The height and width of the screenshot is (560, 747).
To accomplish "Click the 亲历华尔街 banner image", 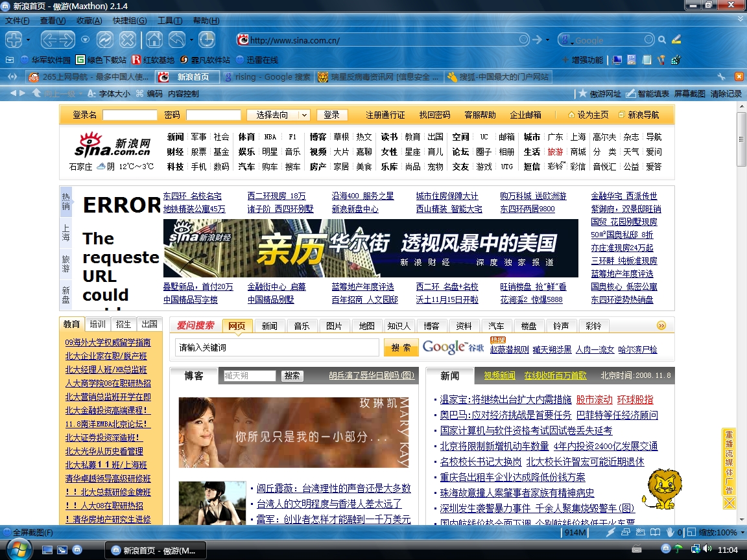I will pyautogui.click(x=371, y=248).
